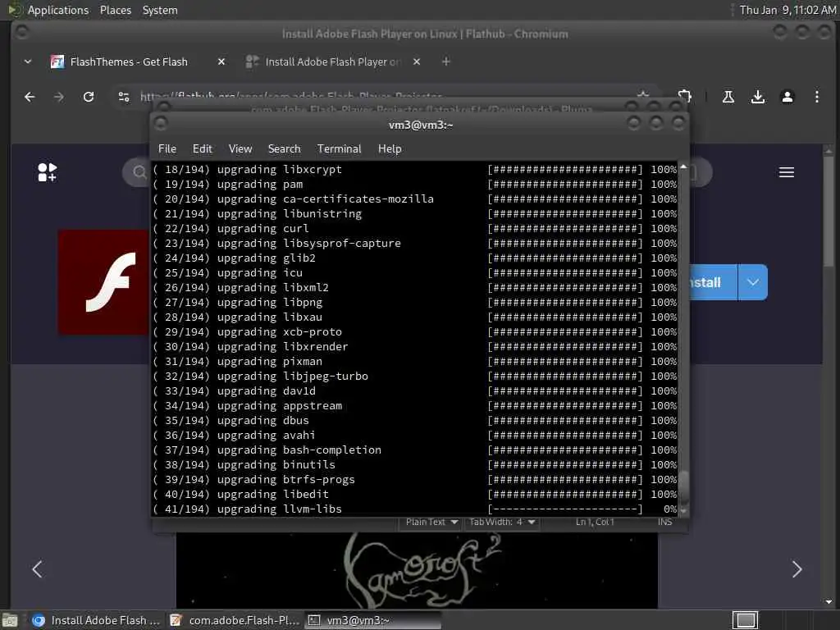The height and width of the screenshot is (630, 840).
Task: Switch to vm3@vm3:~ taskbar window
Action: (373, 620)
